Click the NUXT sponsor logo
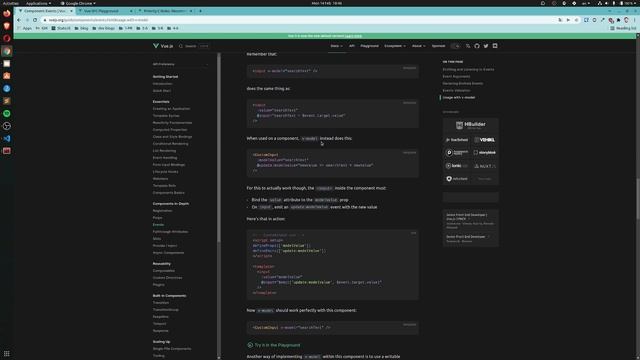This screenshot has height=360, width=640. click(x=484, y=166)
